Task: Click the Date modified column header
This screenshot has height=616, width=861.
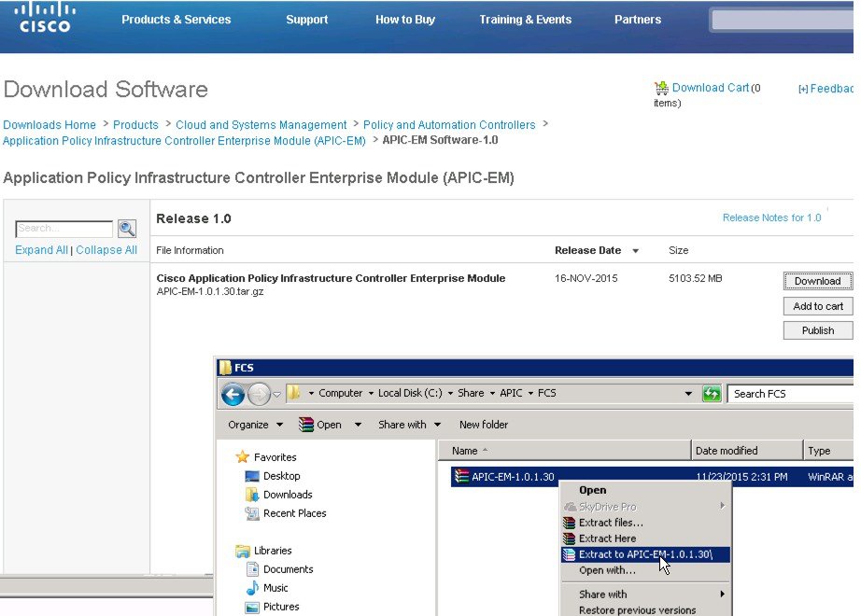Action: (747, 451)
